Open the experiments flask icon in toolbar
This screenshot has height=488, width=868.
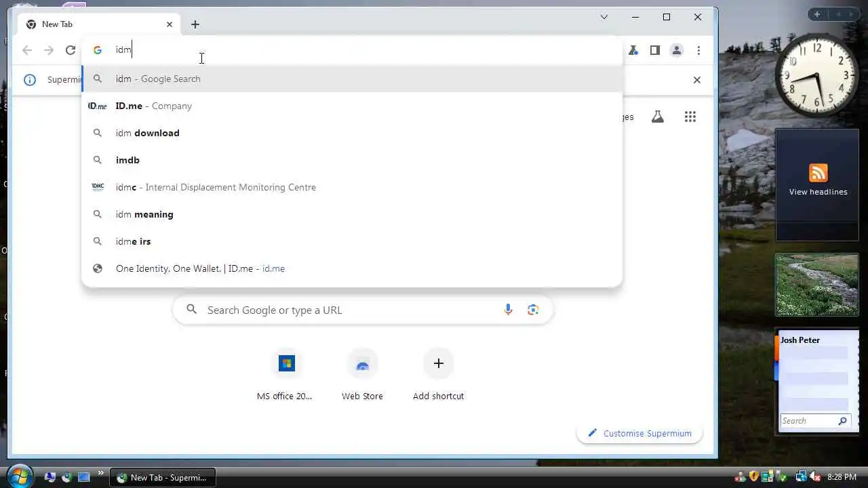coord(633,50)
